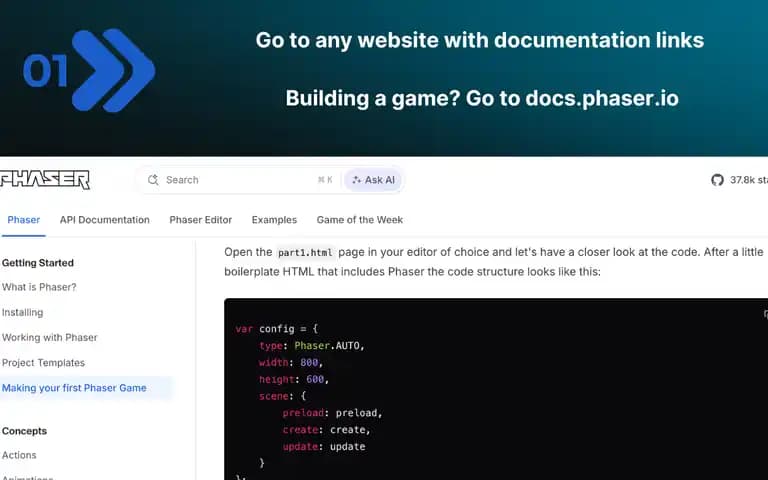Click the 'type: Phaser.AUTO' code line
The height and width of the screenshot is (480, 768).
[312, 346]
